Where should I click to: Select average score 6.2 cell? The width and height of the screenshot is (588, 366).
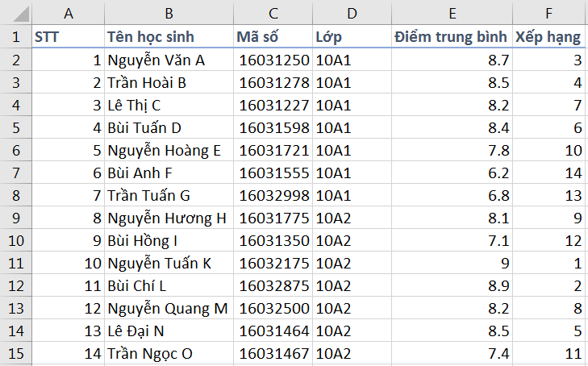pos(452,173)
